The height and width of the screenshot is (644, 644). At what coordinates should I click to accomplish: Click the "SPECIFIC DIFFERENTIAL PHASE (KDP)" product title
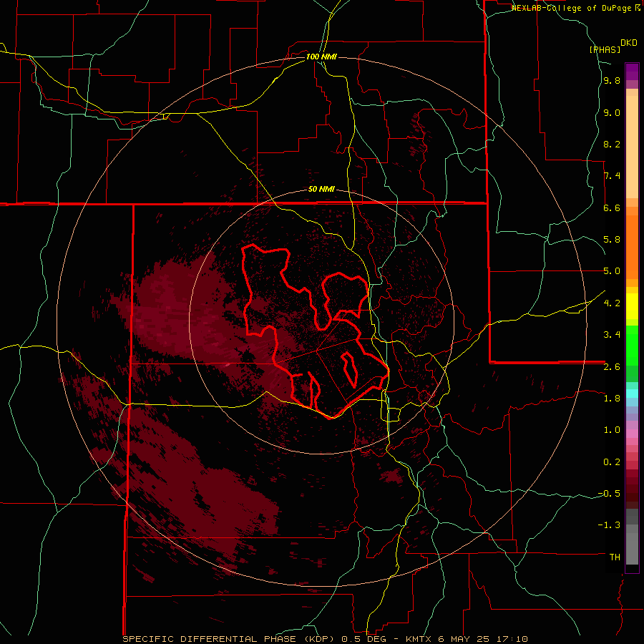pos(227,639)
